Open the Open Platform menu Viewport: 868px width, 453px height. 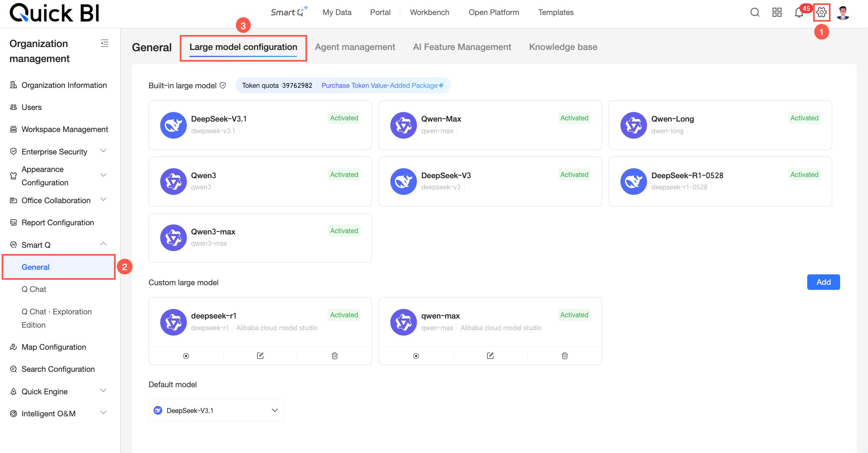pos(494,12)
